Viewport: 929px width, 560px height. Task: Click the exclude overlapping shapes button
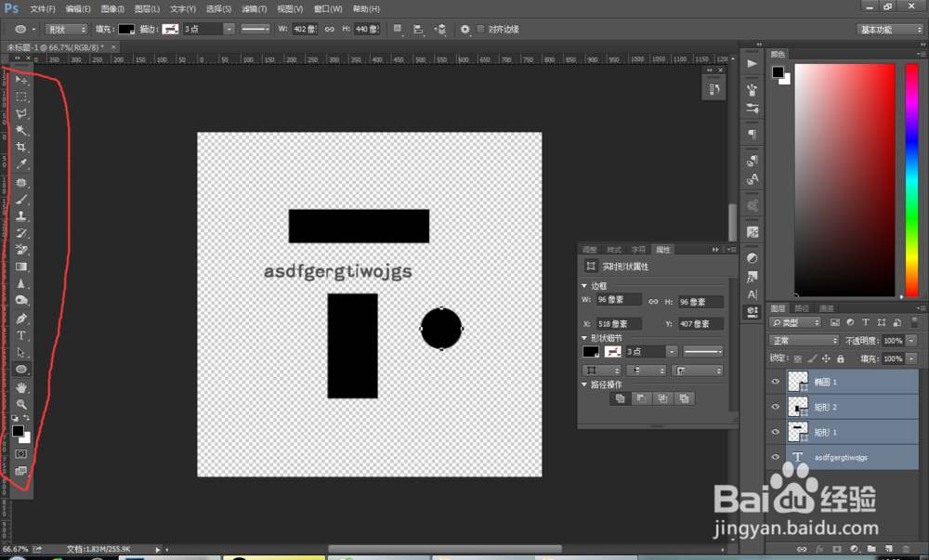pos(684,398)
